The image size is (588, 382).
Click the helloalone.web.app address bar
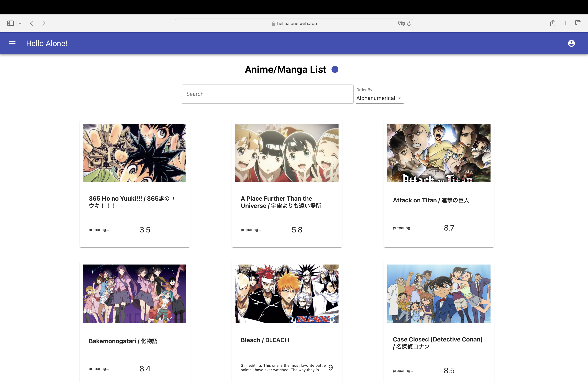[x=294, y=23]
